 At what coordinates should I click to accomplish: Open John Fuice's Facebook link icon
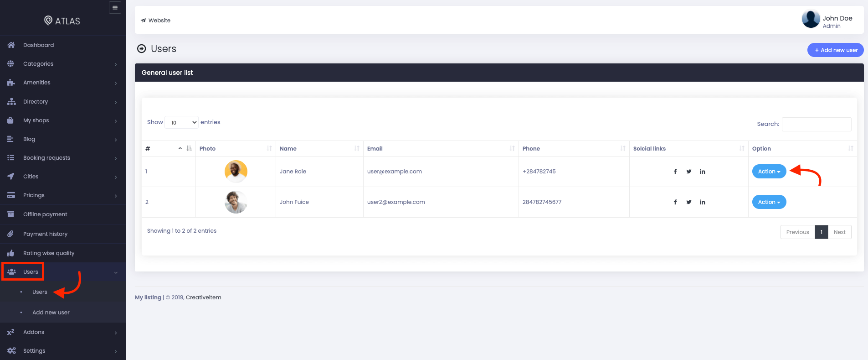(x=675, y=202)
